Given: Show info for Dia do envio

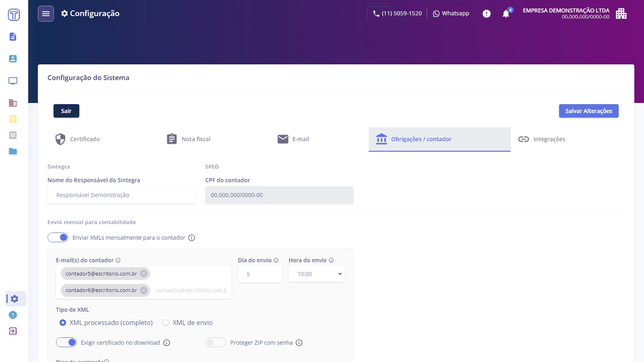Looking at the screenshot, I should 276,260.
